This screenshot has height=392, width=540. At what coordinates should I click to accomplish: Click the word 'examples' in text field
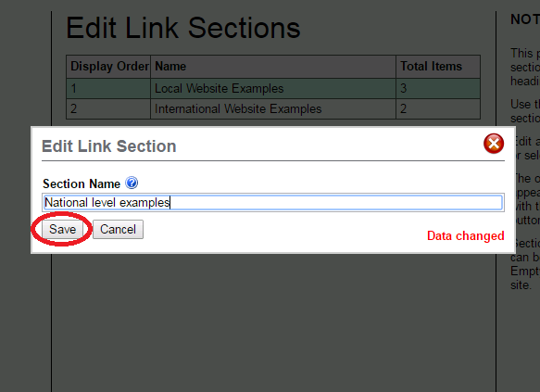(x=144, y=203)
